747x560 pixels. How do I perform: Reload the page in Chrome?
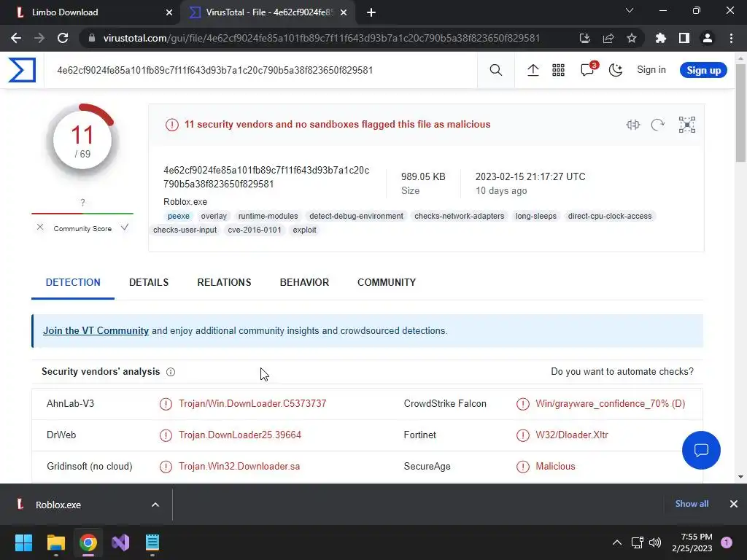(63, 38)
